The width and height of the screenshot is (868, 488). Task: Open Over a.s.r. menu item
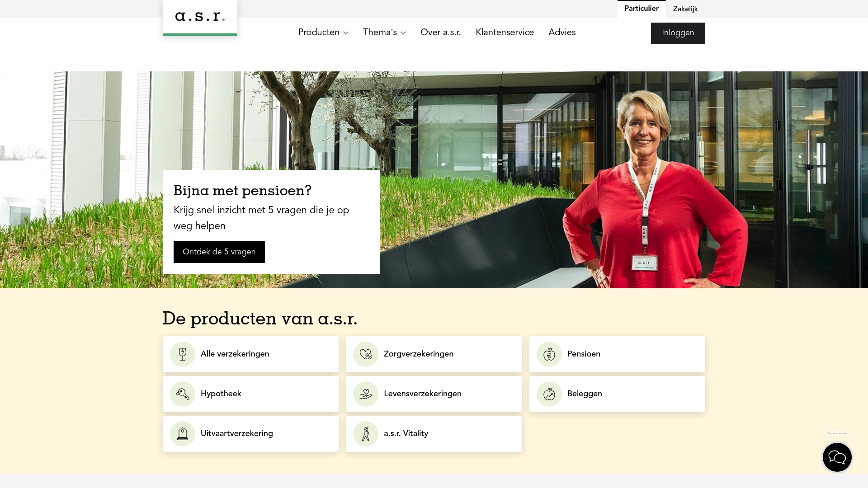(441, 33)
